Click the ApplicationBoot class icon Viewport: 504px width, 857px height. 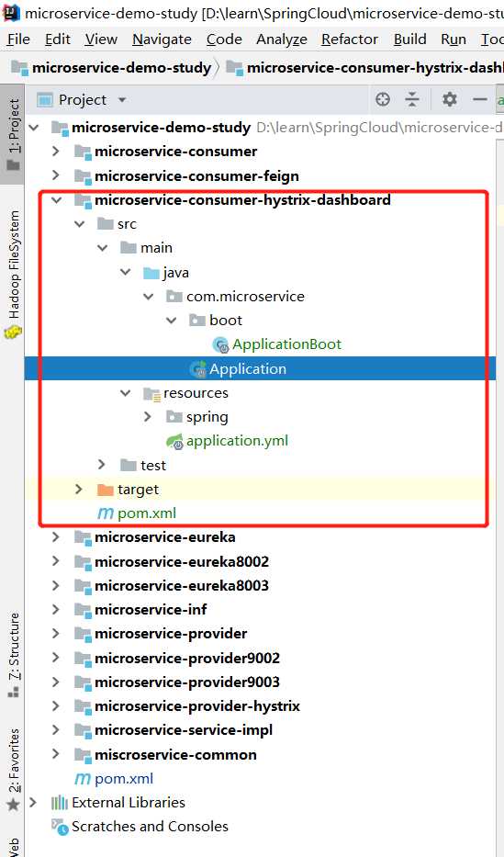pyautogui.click(x=220, y=344)
